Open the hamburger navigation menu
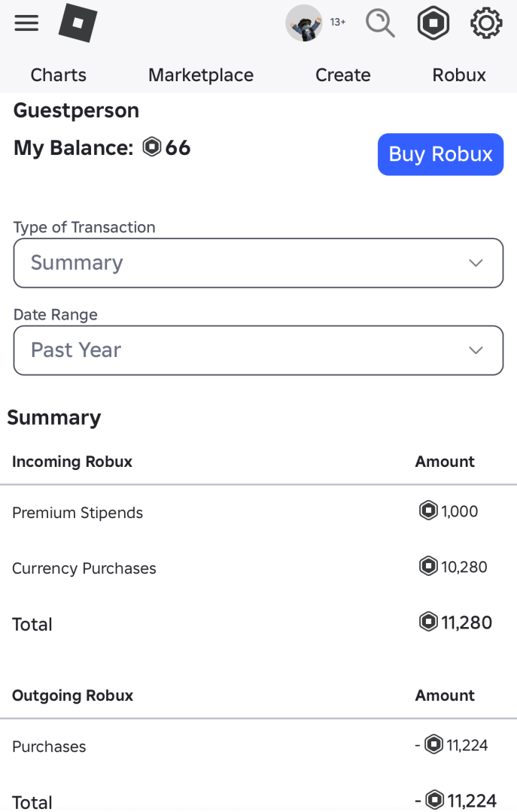This screenshot has width=517, height=812. click(26, 23)
